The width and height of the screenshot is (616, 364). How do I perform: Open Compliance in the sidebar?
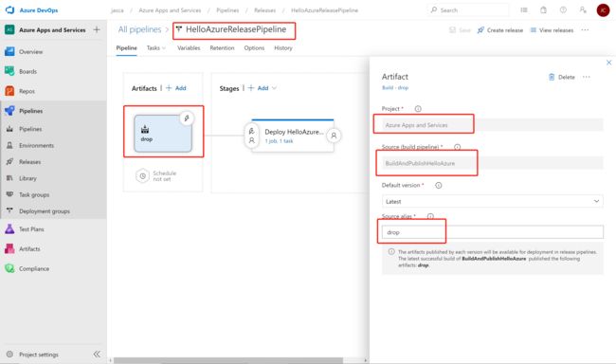(34, 269)
